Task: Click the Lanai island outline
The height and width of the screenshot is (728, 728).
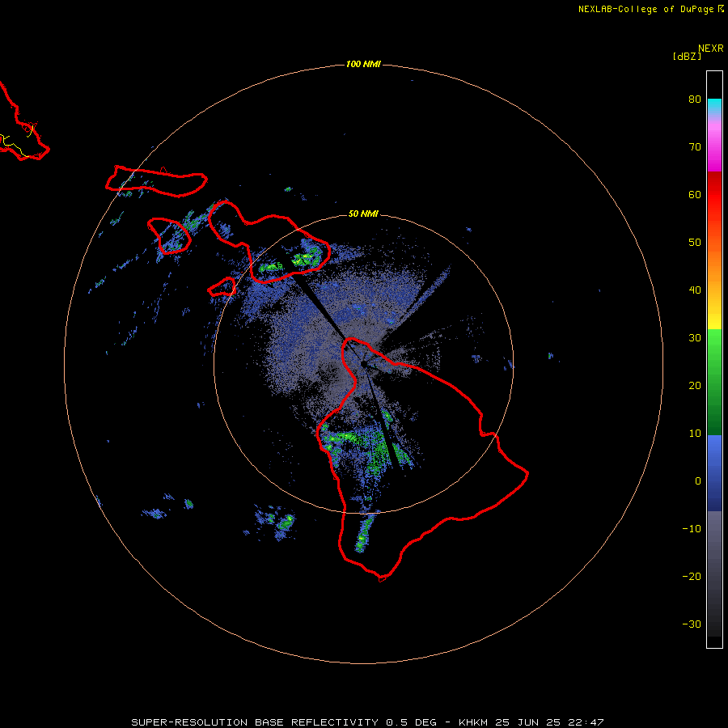Action: pyautogui.click(x=170, y=236)
